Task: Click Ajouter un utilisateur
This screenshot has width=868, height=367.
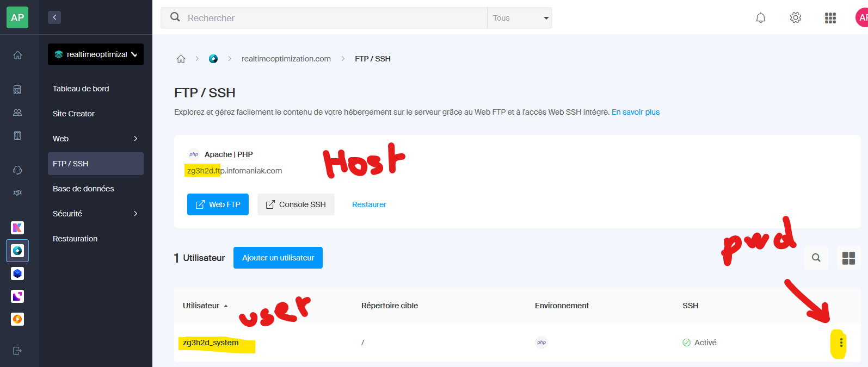Action: point(278,258)
